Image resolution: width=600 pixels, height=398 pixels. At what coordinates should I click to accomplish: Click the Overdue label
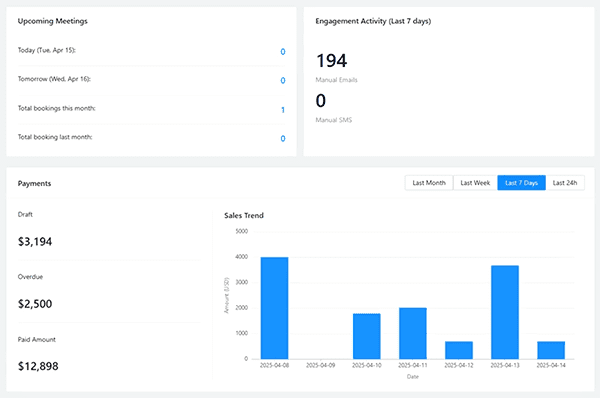point(30,277)
